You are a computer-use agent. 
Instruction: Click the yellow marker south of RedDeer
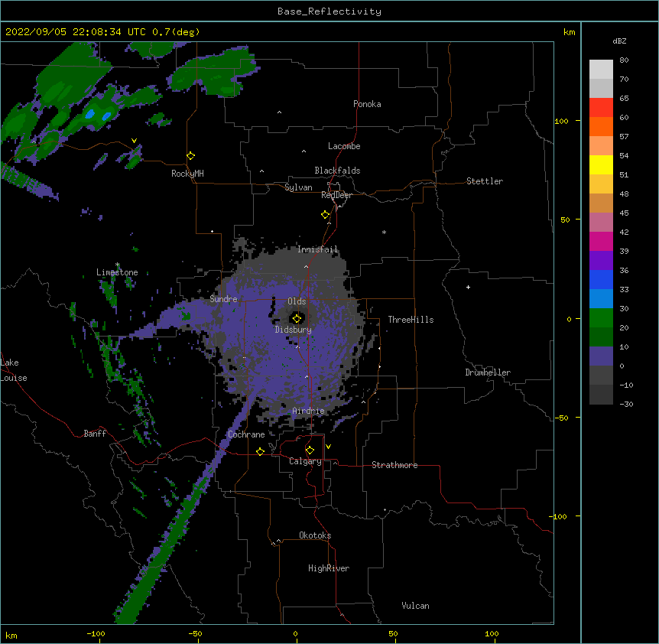point(326,215)
